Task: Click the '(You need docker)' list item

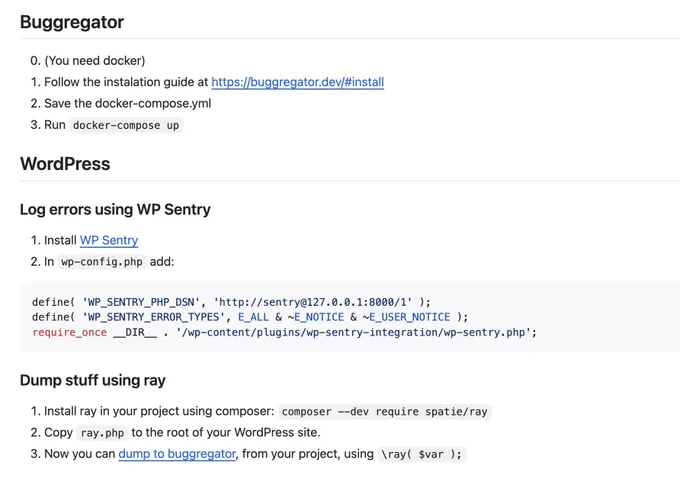Action: tap(95, 61)
